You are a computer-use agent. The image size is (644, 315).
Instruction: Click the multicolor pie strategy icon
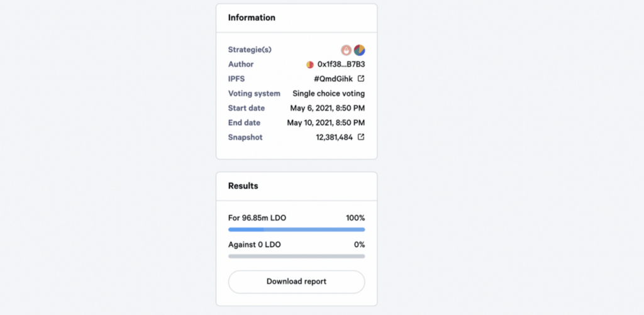point(359,50)
